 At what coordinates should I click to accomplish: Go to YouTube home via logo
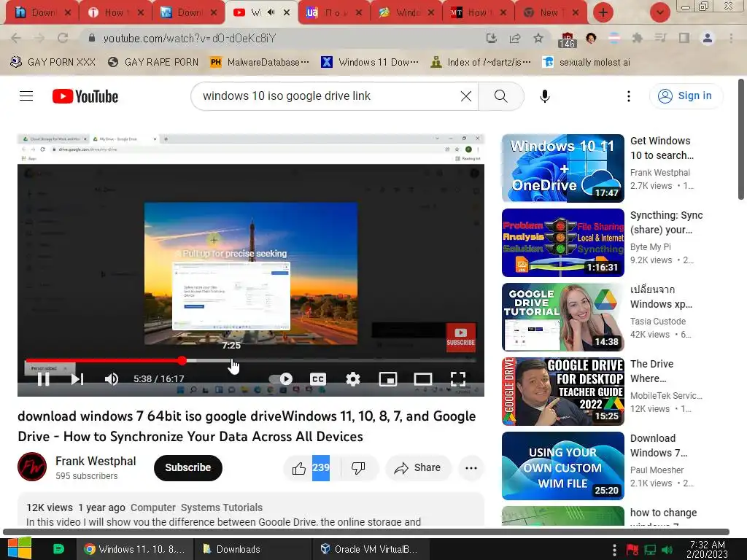(x=85, y=96)
